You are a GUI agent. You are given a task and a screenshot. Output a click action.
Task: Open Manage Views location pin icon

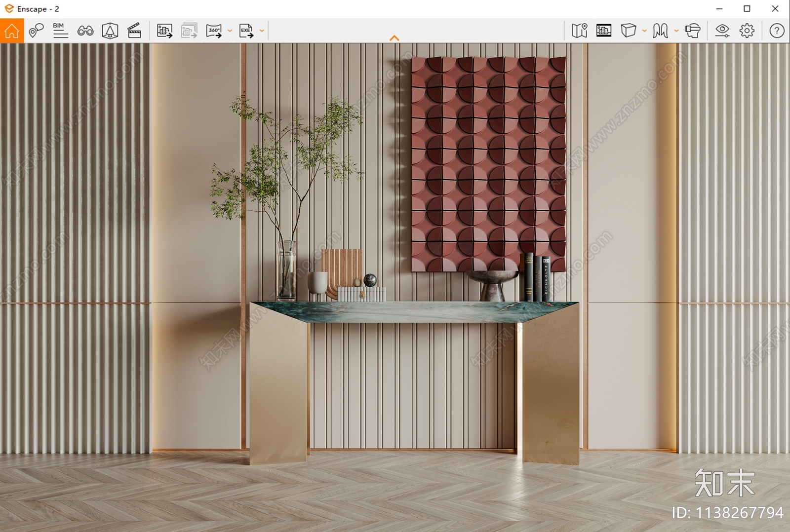point(36,31)
